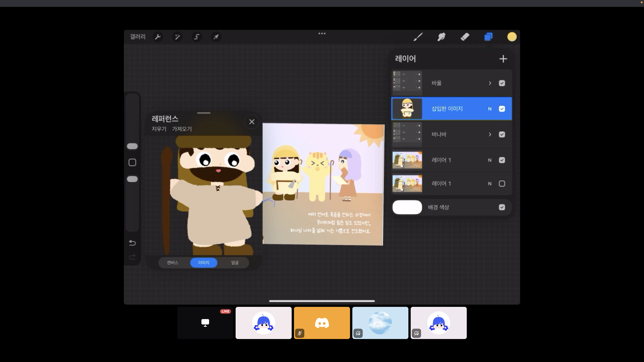Image resolution: width=644 pixels, height=362 pixels.
Task: Return to 갤러리
Action: (x=138, y=37)
